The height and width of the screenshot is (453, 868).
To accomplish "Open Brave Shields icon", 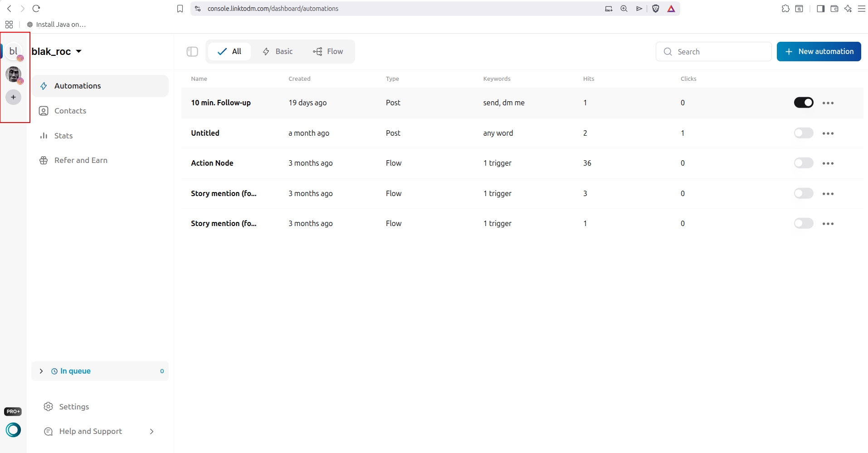I will [655, 9].
